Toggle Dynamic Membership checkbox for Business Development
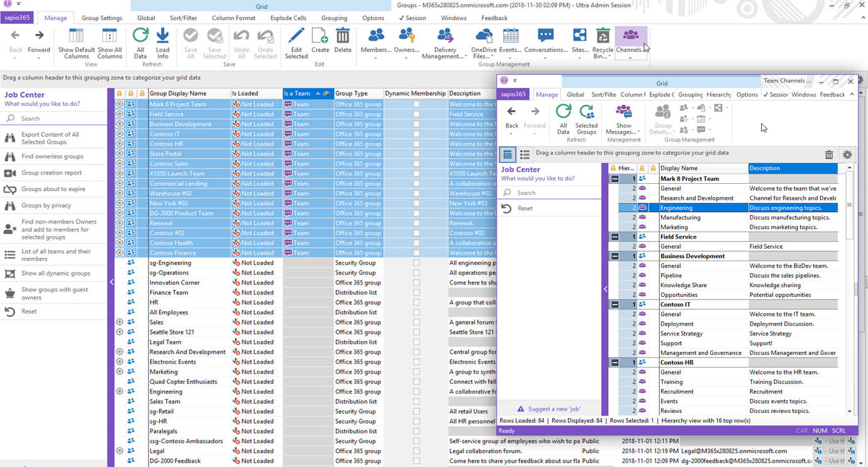Viewport: 868px width, 467px height. click(416, 124)
